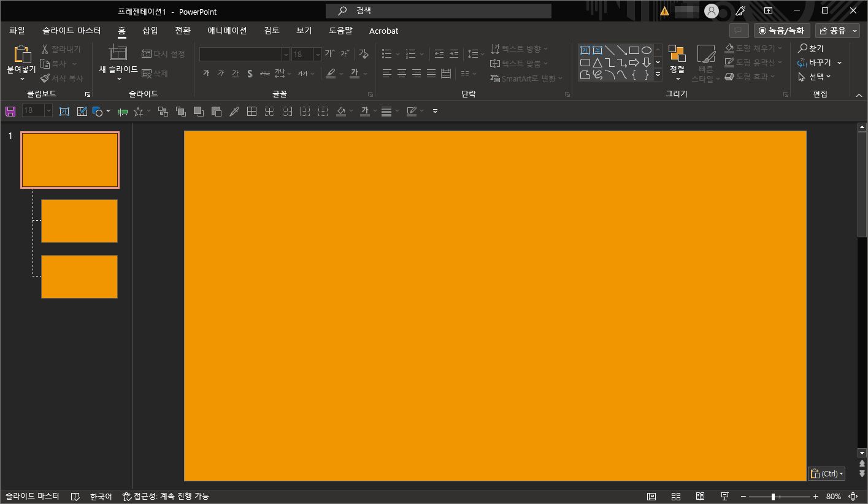Image resolution: width=868 pixels, height=504 pixels.
Task: Click the 새 슬라이드 new slide icon
Action: point(118,53)
